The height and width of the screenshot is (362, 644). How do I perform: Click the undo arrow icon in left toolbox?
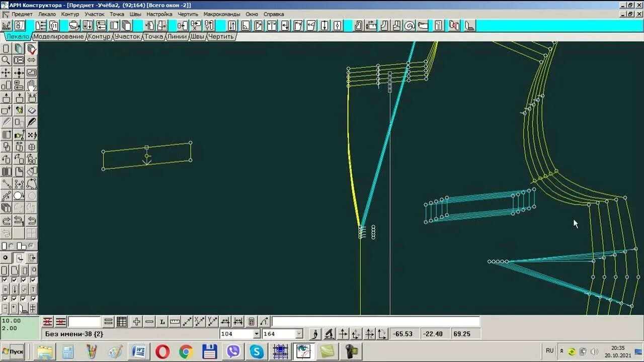(x=31, y=220)
